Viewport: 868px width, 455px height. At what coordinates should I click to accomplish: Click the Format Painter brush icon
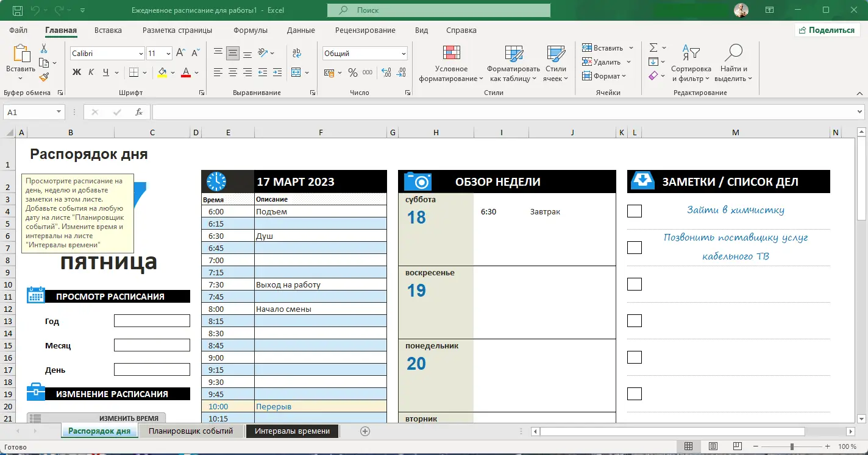[x=44, y=77]
